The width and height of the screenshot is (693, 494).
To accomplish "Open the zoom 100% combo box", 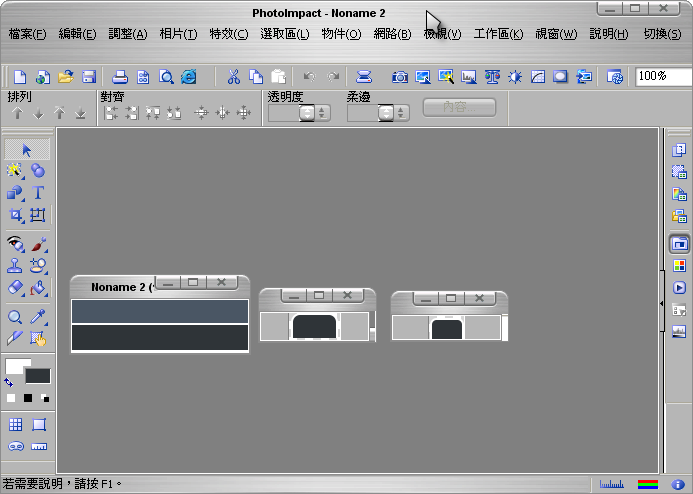I will (x=663, y=76).
